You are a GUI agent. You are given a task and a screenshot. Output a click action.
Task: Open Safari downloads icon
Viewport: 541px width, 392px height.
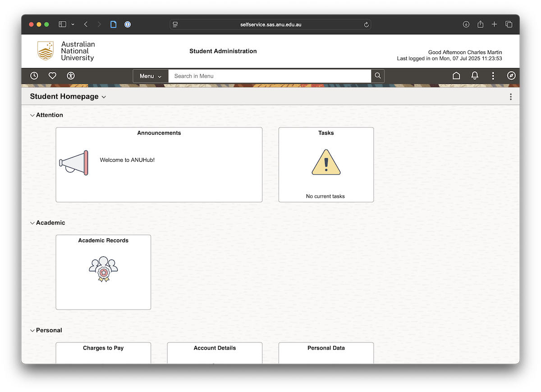(x=466, y=24)
